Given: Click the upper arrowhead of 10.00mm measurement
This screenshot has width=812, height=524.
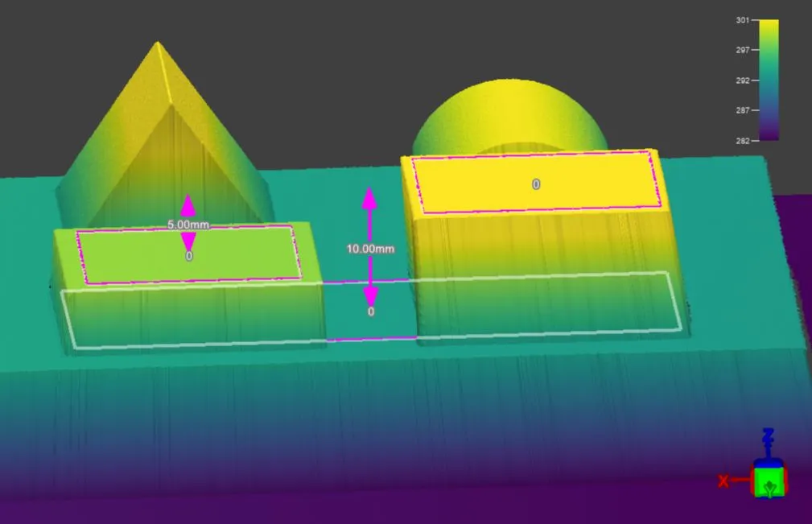Looking at the screenshot, I should click(x=369, y=199).
